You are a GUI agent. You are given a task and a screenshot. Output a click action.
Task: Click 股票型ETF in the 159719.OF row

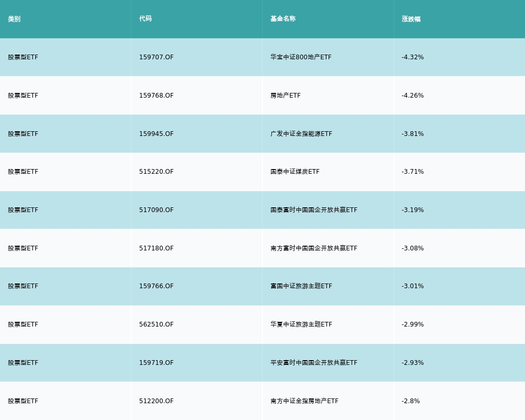23,363
